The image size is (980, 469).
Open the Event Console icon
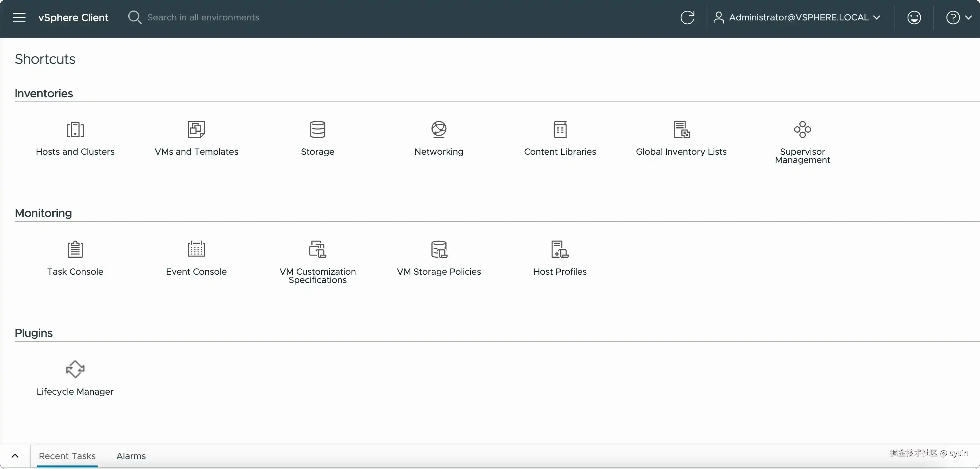196,250
